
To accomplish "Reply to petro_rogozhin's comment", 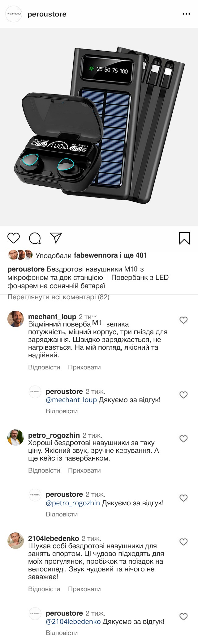I will click(x=44, y=470).
